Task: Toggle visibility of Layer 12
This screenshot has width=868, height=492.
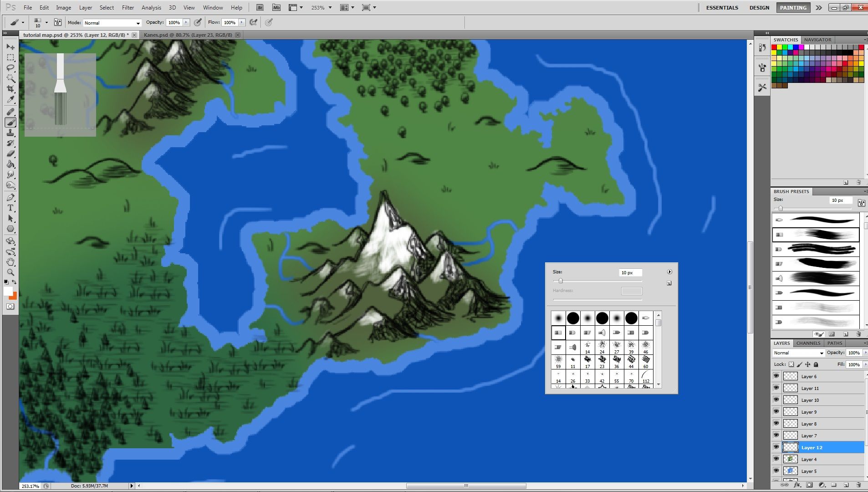Action: click(x=776, y=447)
